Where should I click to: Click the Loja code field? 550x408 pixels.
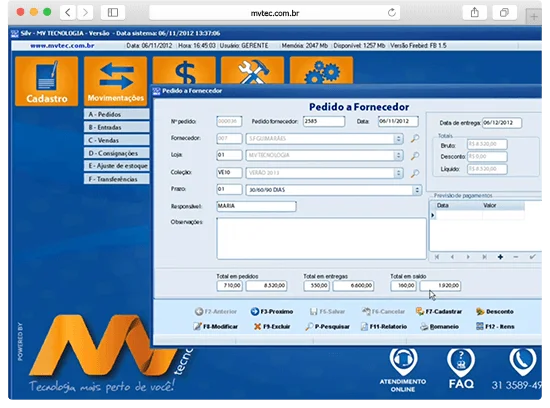point(229,155)
